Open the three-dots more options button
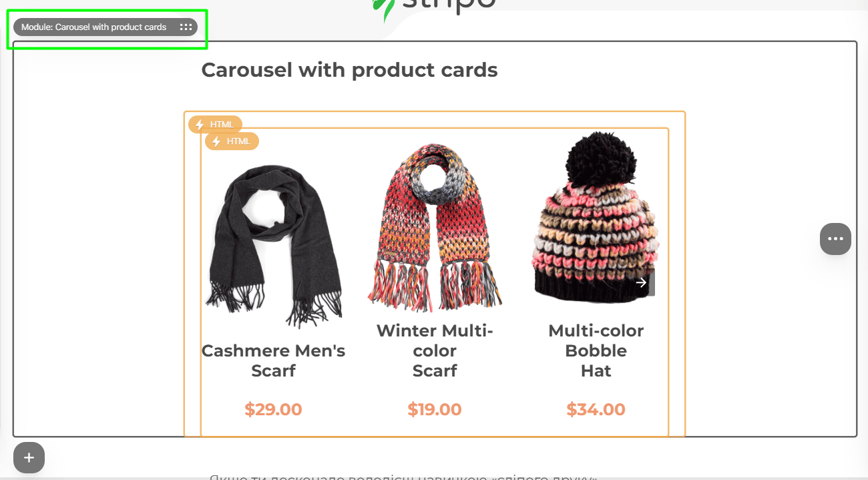This screenshot has height=480, width=868. click(835, 239)
